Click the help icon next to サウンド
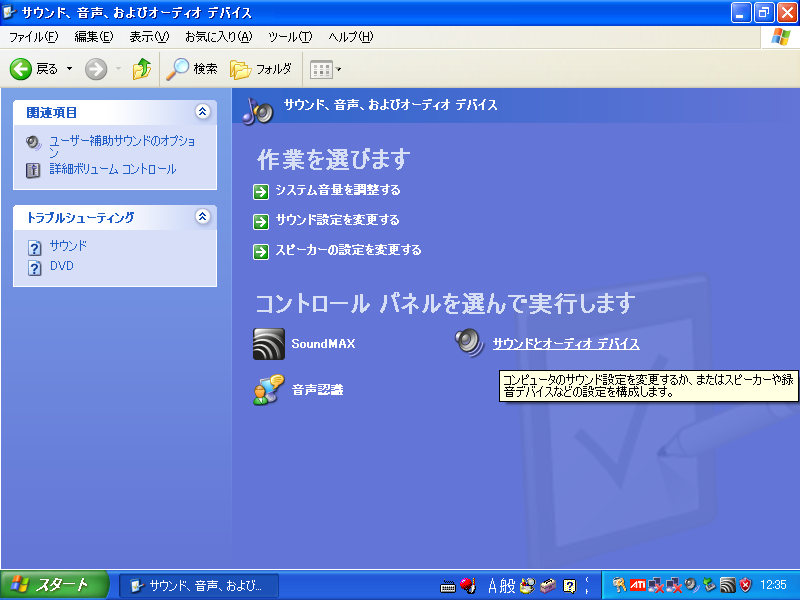800x600 pixels. click(x=34, y=248)
